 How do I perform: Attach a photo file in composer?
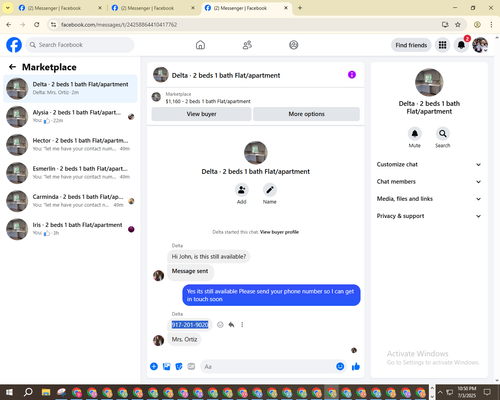[166, 367]
